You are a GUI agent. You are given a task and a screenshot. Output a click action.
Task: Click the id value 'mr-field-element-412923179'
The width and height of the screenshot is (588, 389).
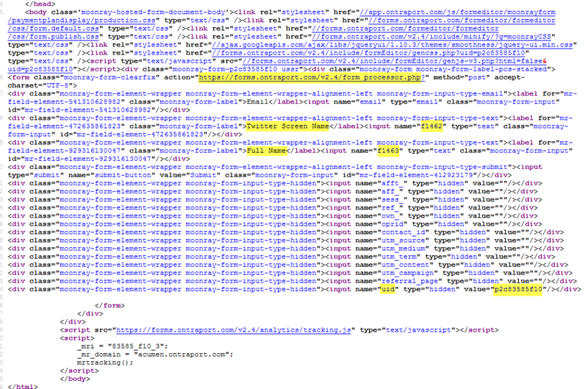coord(418,175)
